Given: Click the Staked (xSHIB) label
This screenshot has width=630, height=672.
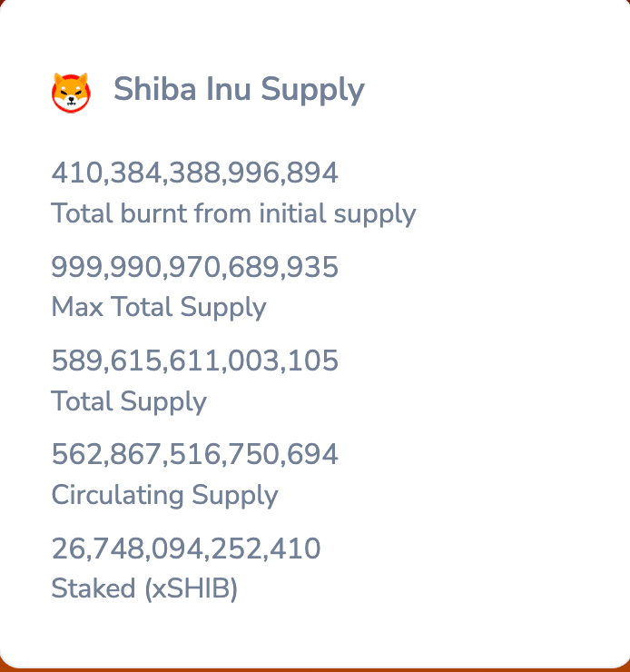Looking at the screenshot, I should coord(144,588).
